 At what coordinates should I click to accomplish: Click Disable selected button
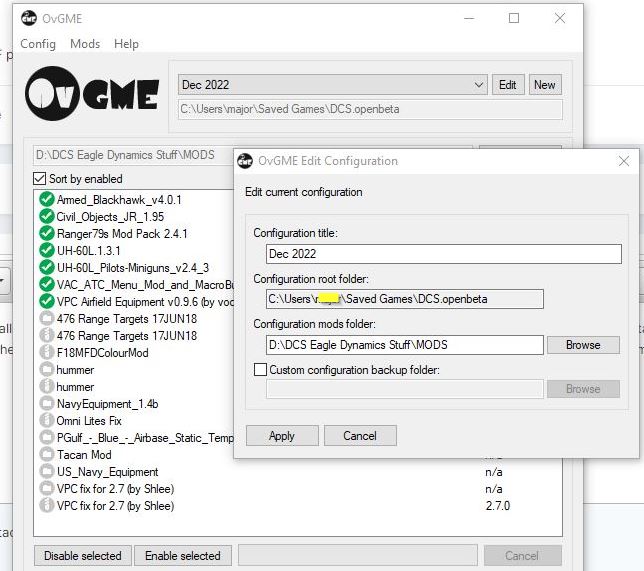83,555
